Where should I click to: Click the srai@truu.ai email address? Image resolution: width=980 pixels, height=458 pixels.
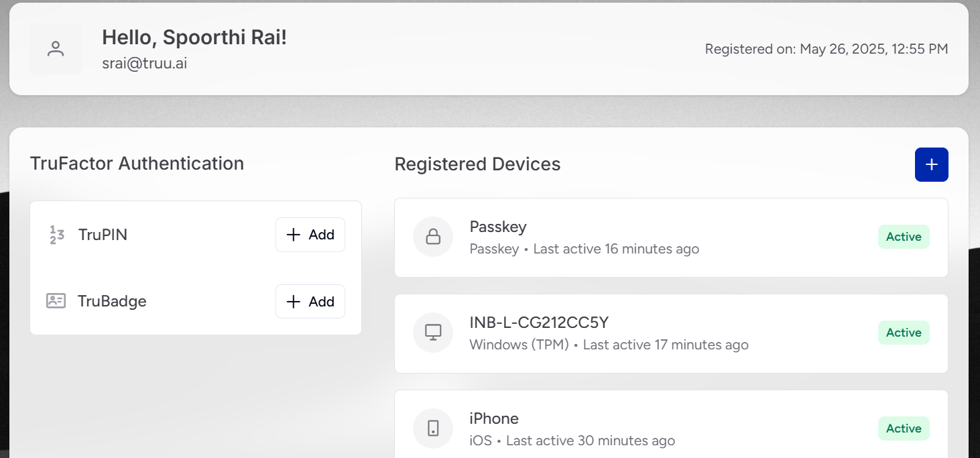click(144, 64)
